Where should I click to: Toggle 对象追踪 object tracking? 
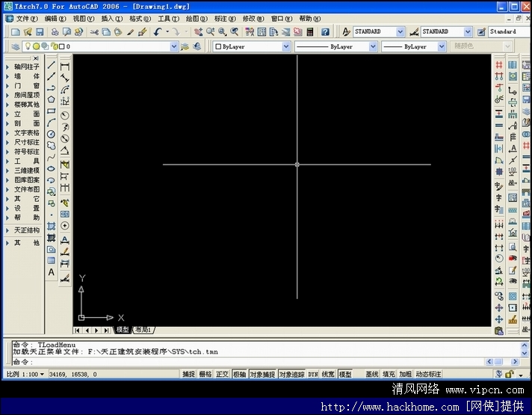coord(291,374)
